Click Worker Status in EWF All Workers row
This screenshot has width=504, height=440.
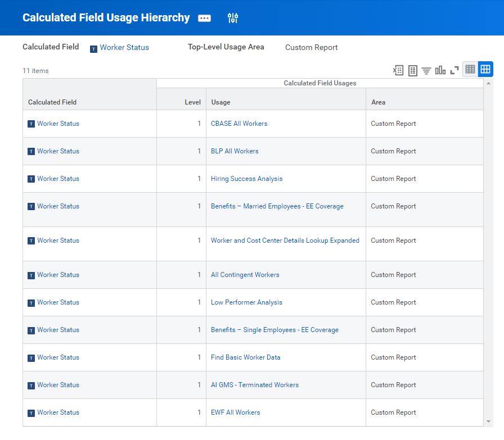[x=58, y=413]
